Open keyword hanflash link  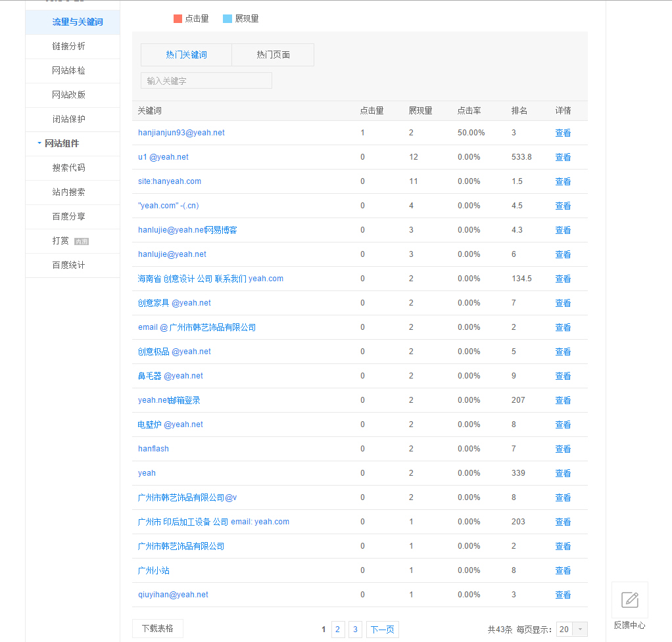pos(153,449)
